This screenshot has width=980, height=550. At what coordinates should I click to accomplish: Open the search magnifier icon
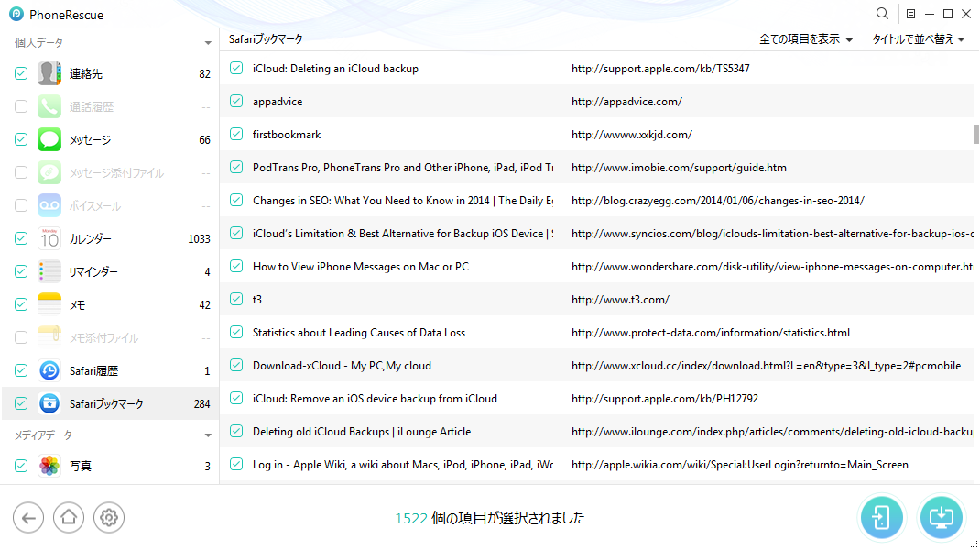[882, 13]
